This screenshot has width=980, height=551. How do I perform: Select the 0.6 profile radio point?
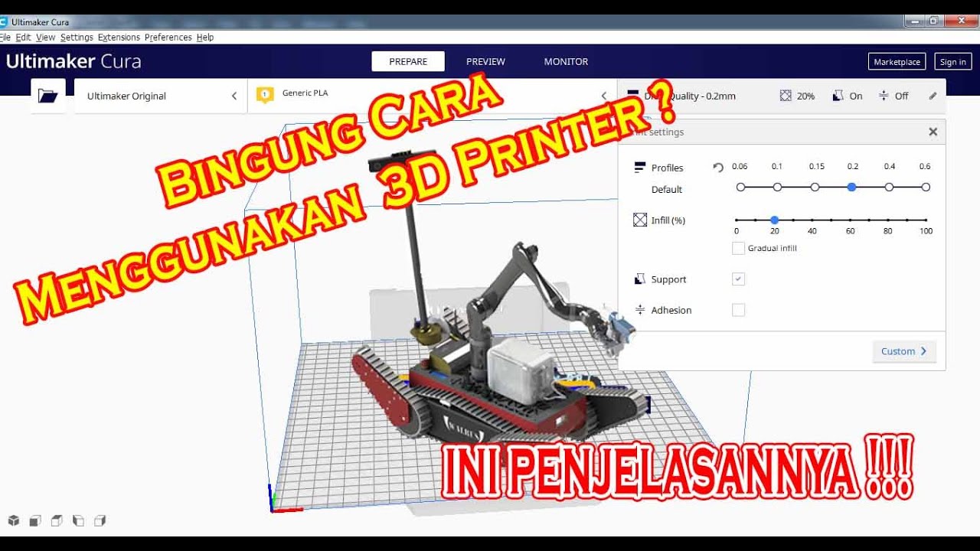coord(926,187)
